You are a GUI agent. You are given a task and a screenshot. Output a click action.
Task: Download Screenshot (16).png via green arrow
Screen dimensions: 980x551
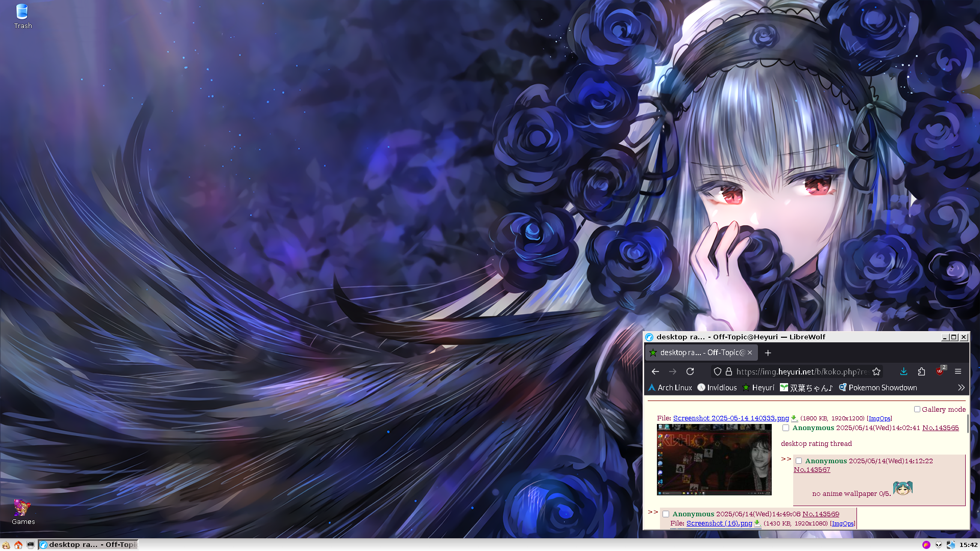(x=757, y=523)
